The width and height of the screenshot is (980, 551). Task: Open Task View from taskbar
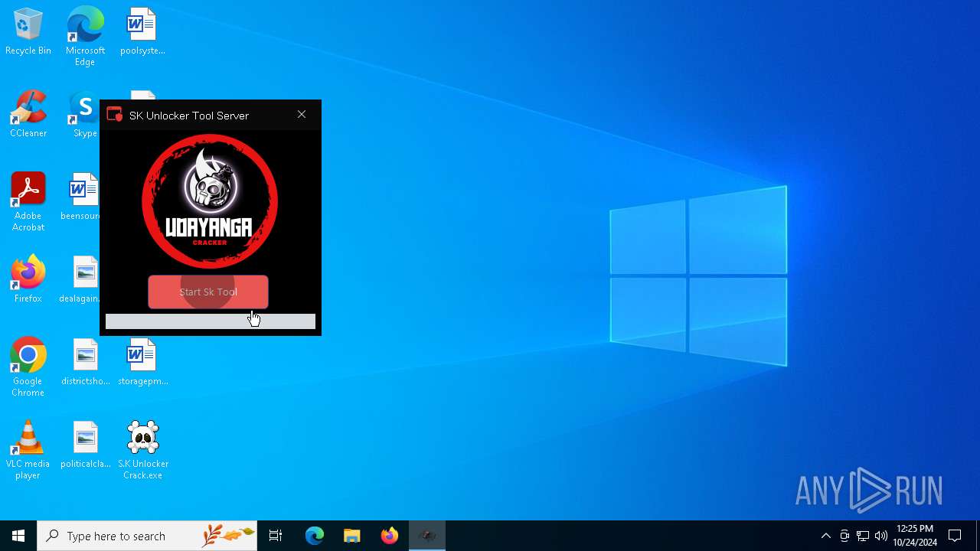point(276,536)
